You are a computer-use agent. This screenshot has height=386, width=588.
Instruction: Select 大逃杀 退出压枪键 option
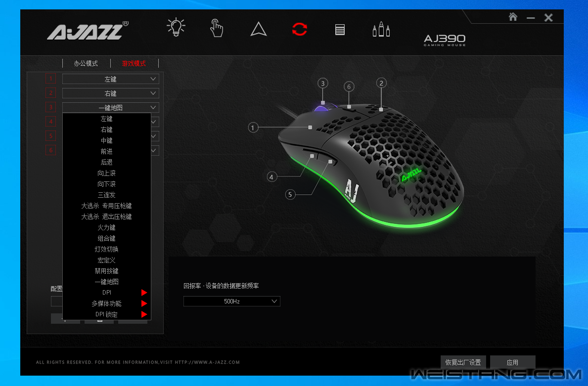(x=106, y=216)
